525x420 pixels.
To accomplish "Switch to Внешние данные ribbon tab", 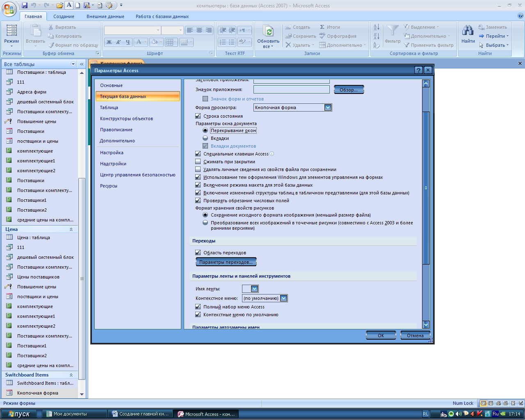I will [105, 16].
